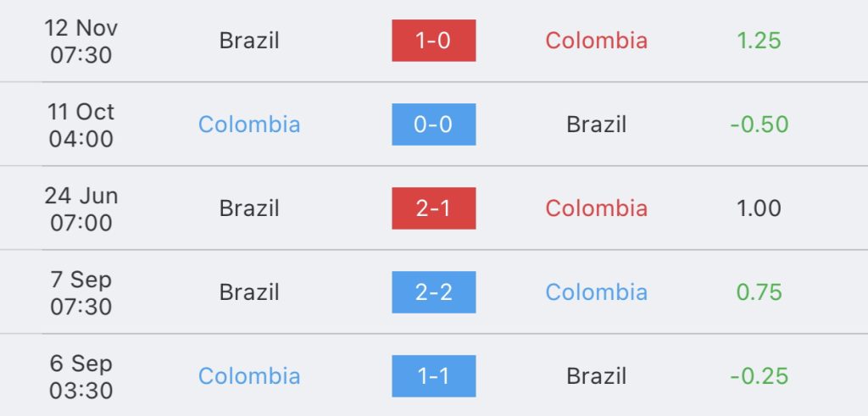Select blue Colombia in 7 Sep match
Viewport: 868px width, 416px height.
tap(596, 292)
